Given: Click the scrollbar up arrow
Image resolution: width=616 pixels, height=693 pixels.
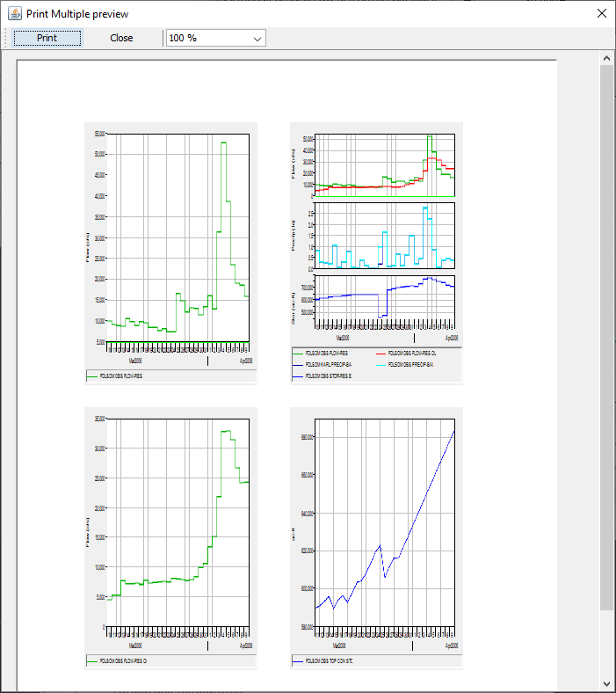Looking at the screenshot, I should point(606,58).
